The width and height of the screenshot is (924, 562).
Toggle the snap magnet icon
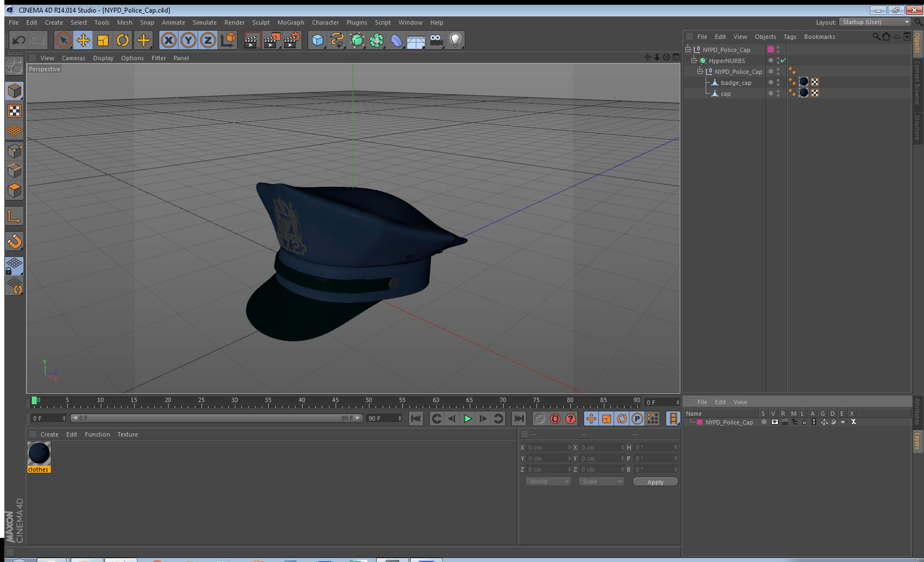point(14,242)
